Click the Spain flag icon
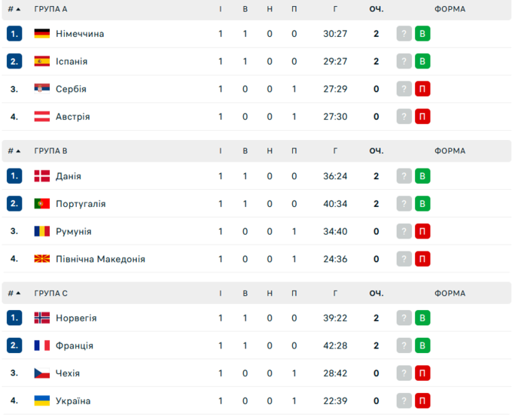Viewport: 512px width, 420px height. (x=42, y=61)
